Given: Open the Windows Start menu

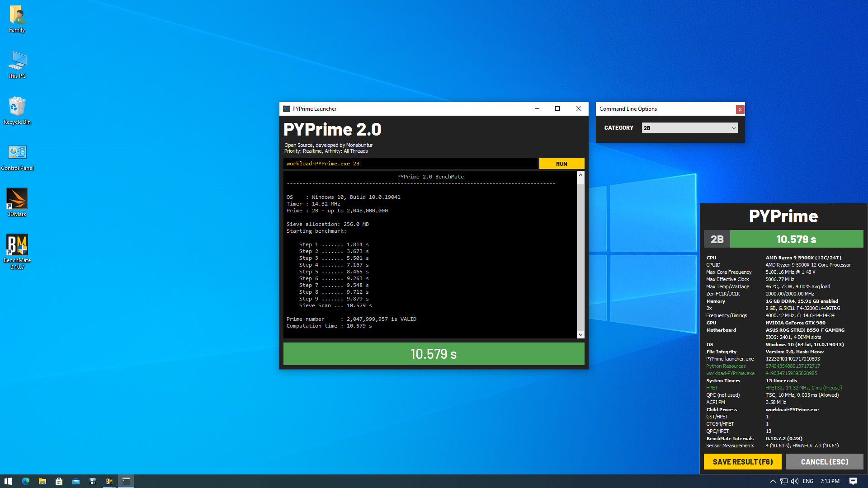Looking at the screenshot, I should (x=8, y=481).
